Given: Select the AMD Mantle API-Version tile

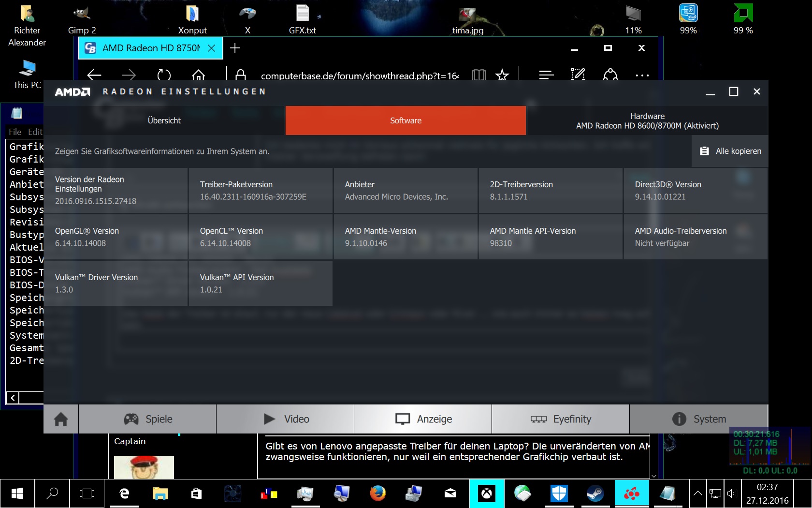Looking at the screenshot, I should pos(551,237).
